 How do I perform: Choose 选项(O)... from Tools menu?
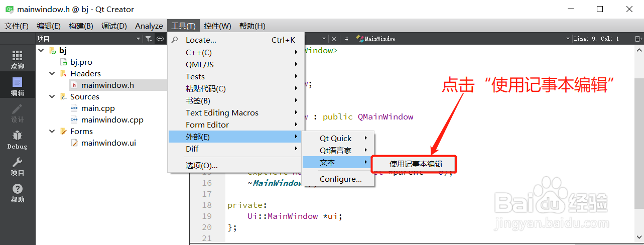(x=235, y=165)
